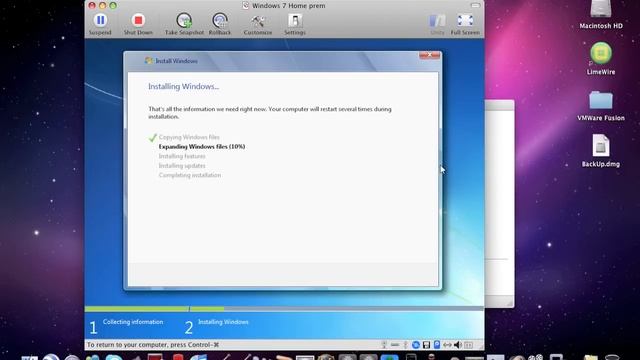This screenshot has height=360, width=640.
Task: Click "To return to your computer" status text
Action: [153, 345]
